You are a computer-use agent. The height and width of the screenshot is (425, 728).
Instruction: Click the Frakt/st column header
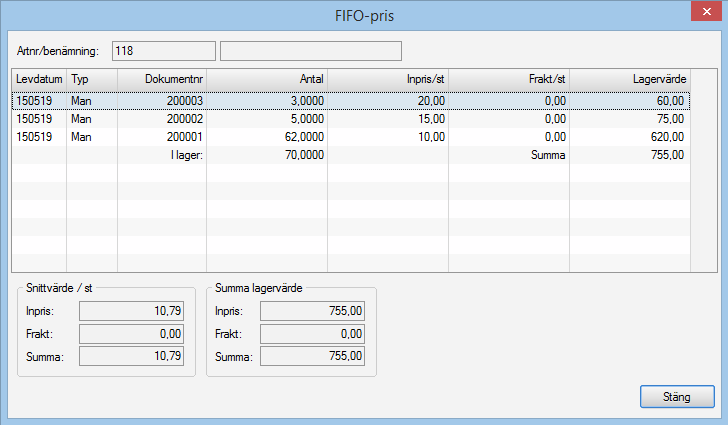click(509, 78)
